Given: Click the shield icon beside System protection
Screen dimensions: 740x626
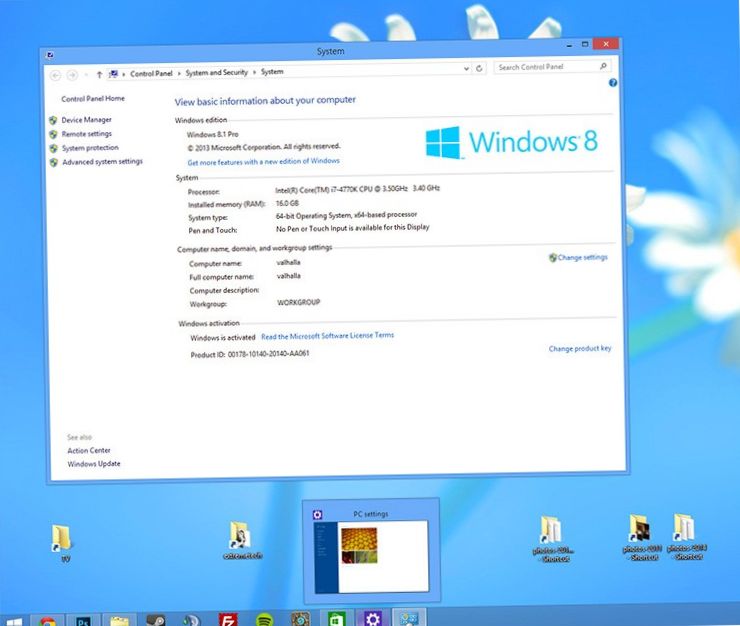Looking at the screenshot, I should [x=54, y=149].
